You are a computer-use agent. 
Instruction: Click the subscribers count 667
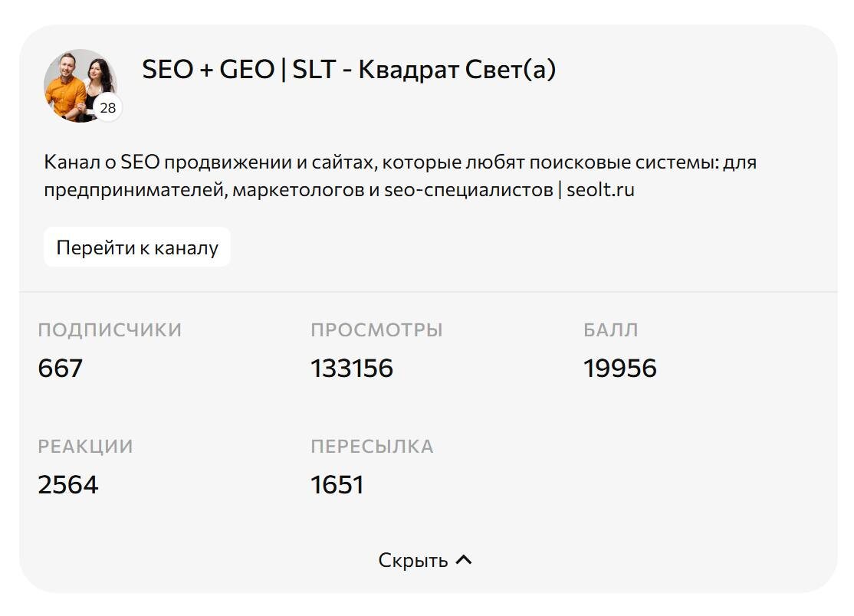coord(60,369)
